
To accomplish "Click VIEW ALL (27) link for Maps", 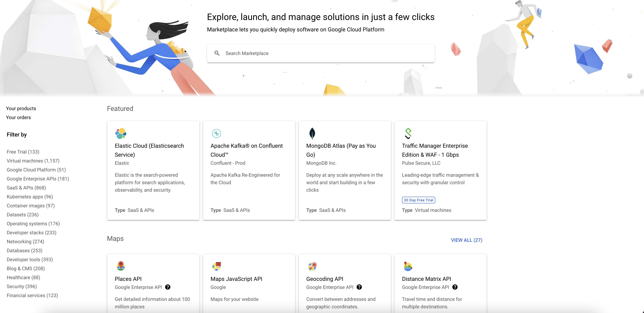I will [x=466, y=240].
